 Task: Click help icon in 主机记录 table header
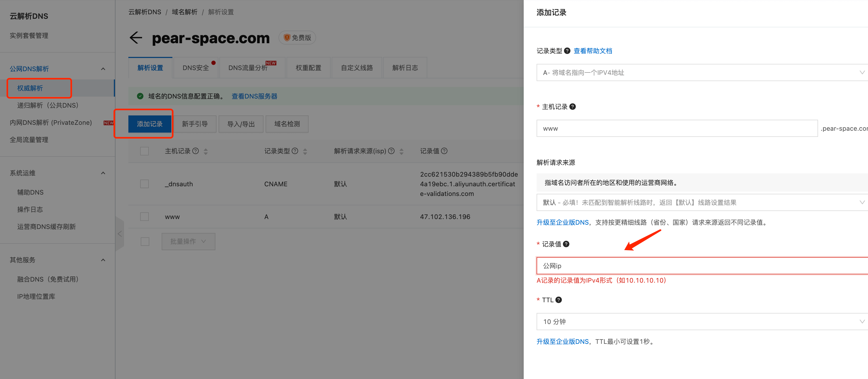click(196, 151)
